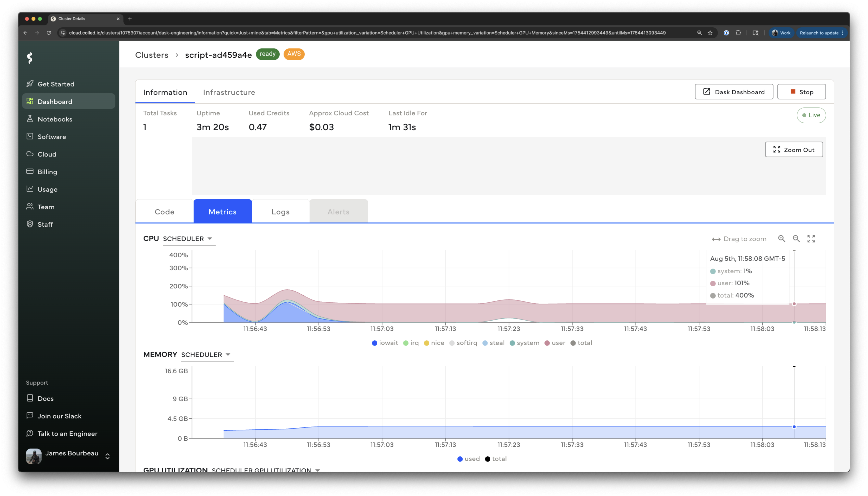Toggle the user series in CPU legend
The image size is (868, 496).
point(555,343)
